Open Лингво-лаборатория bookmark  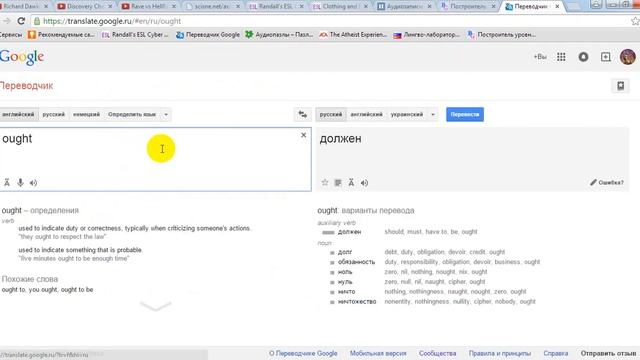coord(427,35)
